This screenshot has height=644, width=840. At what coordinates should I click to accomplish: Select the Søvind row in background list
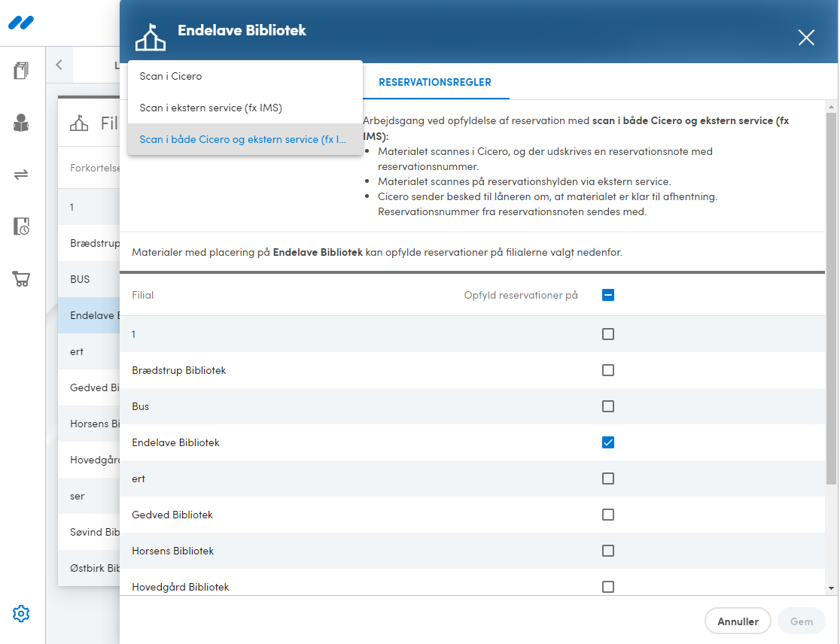coord(89,532)
